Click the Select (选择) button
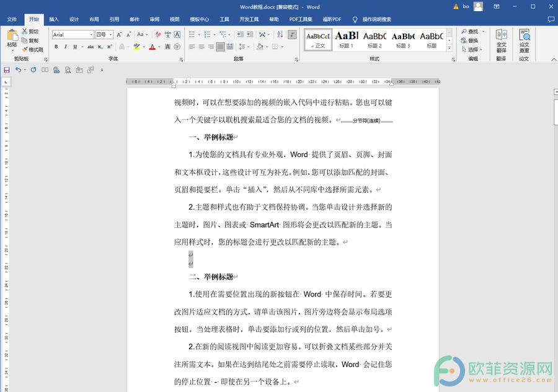558x392 pixels. (471, 50)
